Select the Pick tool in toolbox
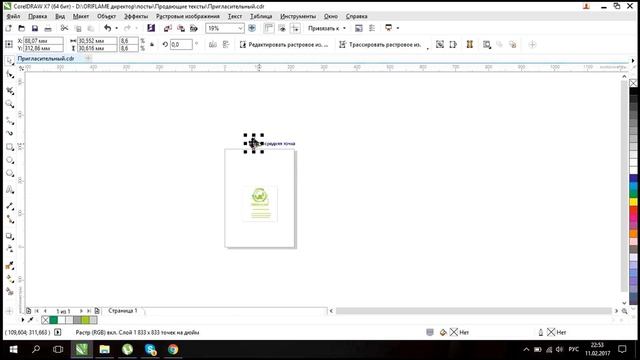The image size is (640, 360). click(10, 61)
